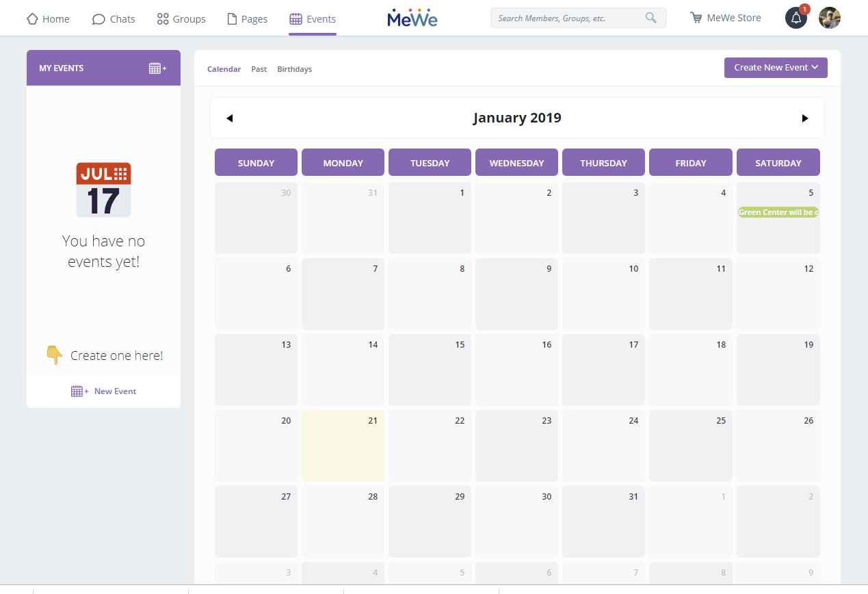Click the January 2019 month title
The height and width of the screenshot is (594, 868).
tap(517, 118)
